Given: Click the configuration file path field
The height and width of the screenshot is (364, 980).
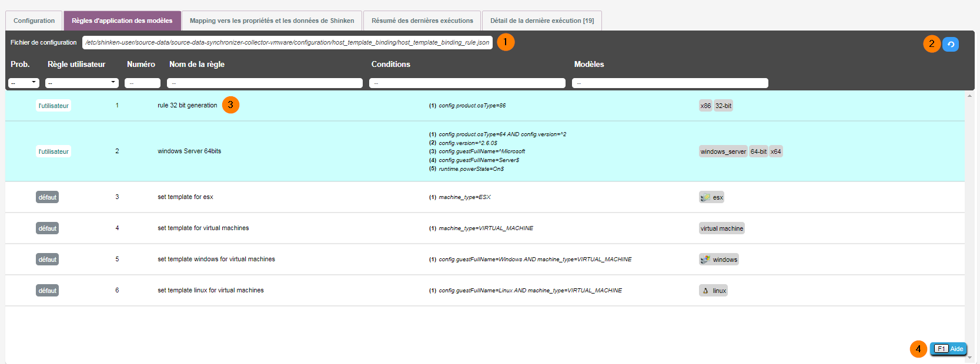Looking at the screenshot, I should (x=287, y=42).
